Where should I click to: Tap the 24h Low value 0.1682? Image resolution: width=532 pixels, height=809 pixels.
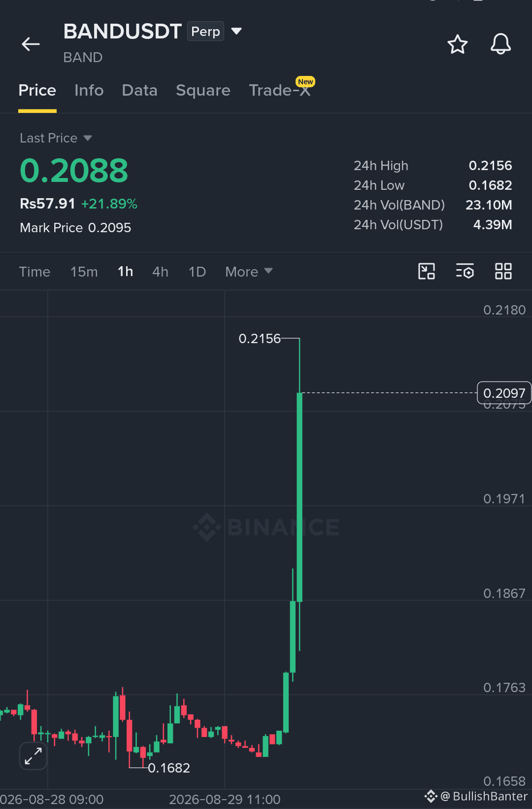490,185
